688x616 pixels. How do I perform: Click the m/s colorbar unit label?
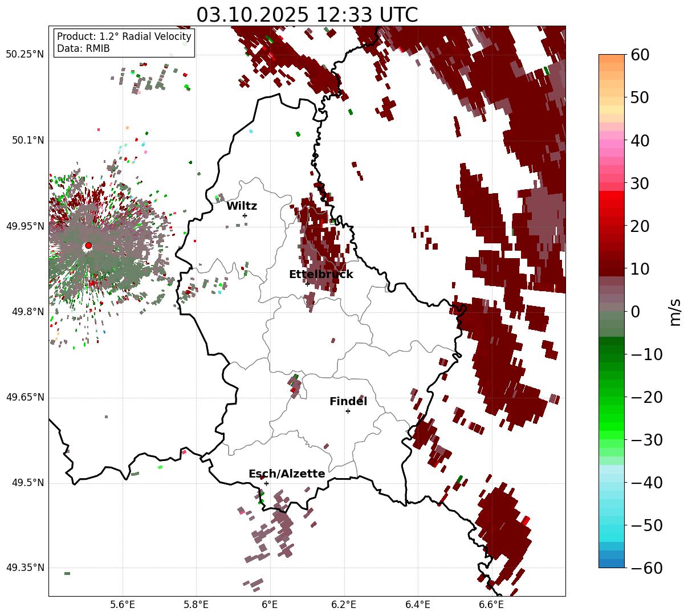coord(675,311)
